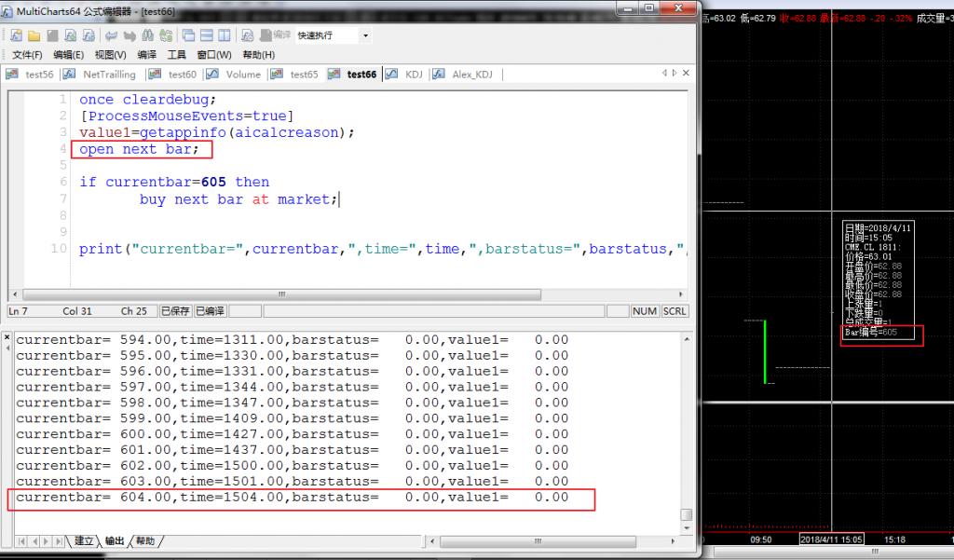Open the 快速执行 dropdown
The width and height of the screenshot is (954, 560).
point(365,35)
